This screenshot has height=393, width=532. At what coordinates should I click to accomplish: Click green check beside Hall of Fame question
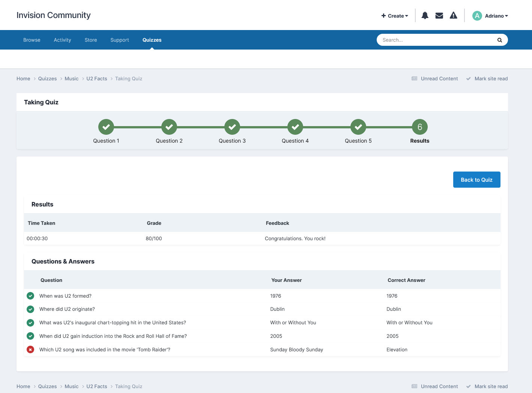point(30,336)
